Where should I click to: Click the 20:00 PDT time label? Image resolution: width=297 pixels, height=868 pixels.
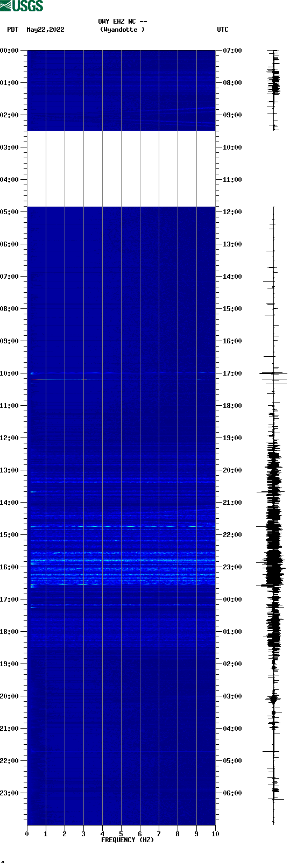pyautogui.click(x=10, y=696)
